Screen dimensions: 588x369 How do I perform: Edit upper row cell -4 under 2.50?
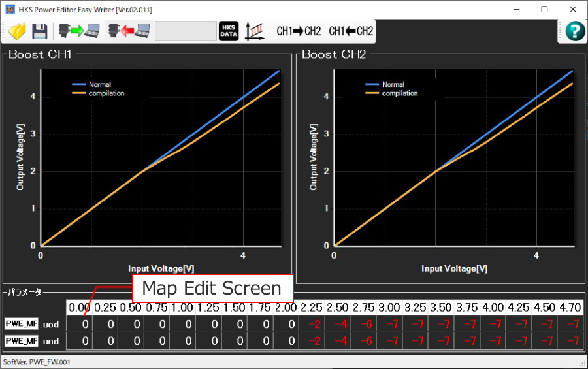(338, 324)
